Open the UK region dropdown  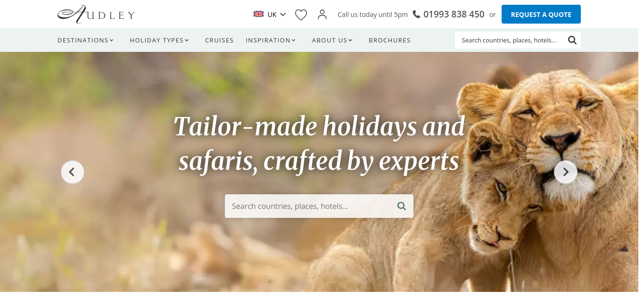click(x=270, y=14)
